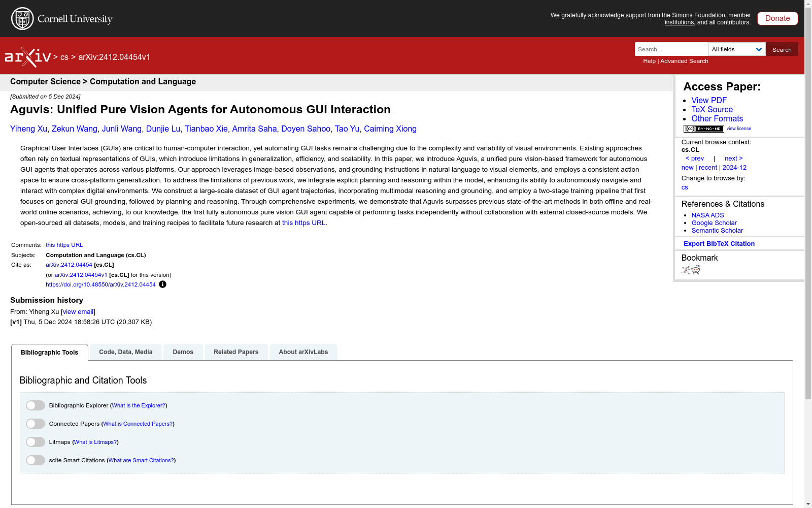Screen dimensions: 812x508
Task: Click member institutions link
Action: [708, 19]
